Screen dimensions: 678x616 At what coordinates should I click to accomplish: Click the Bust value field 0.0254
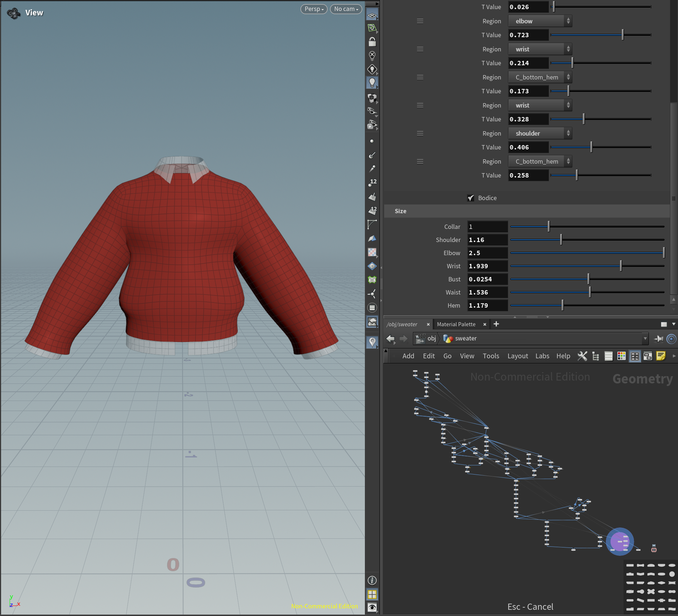coord(487,279)
